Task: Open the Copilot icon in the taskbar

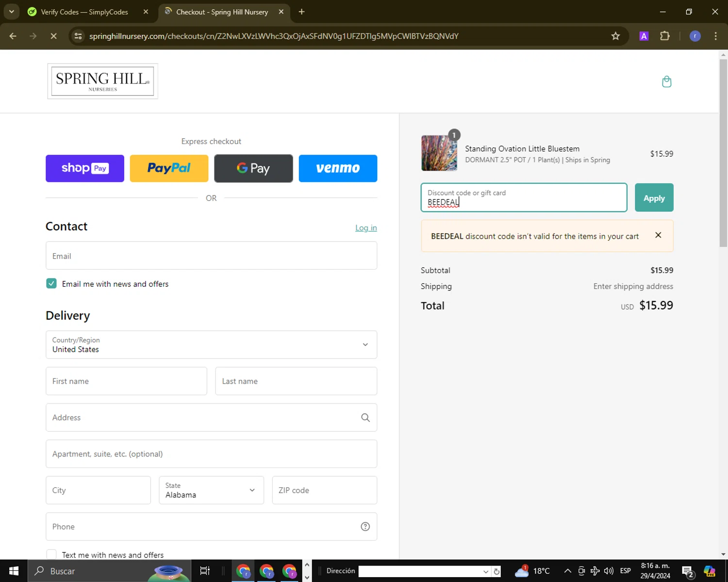Action: (710, 571)
